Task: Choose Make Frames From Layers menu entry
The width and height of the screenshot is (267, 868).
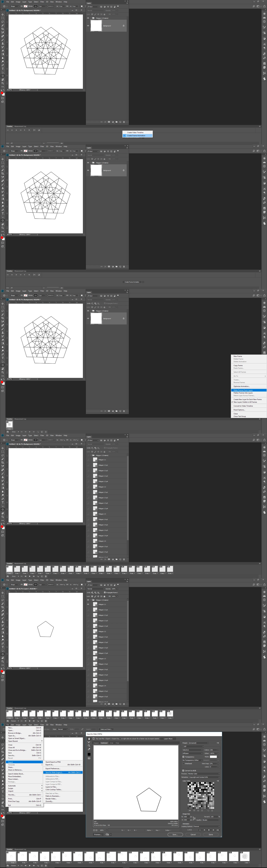Action: pos(243,390)
